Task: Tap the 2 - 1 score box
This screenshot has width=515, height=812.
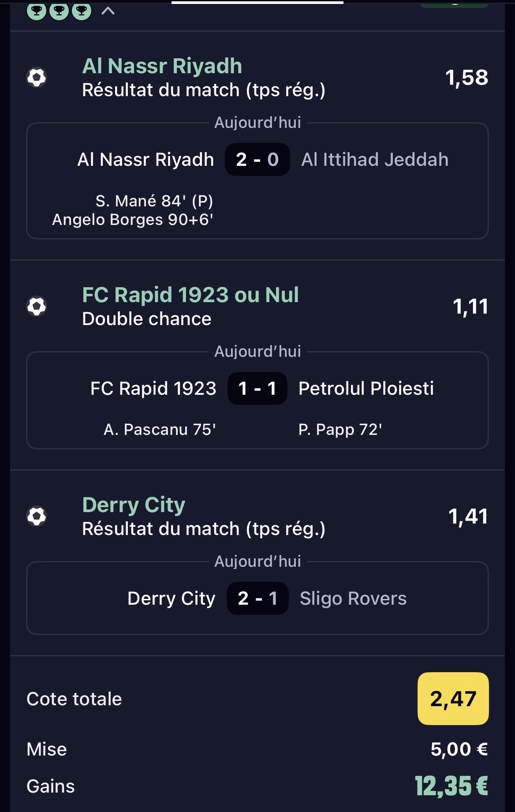Action: pyautogui.click(x=257, y=599)
